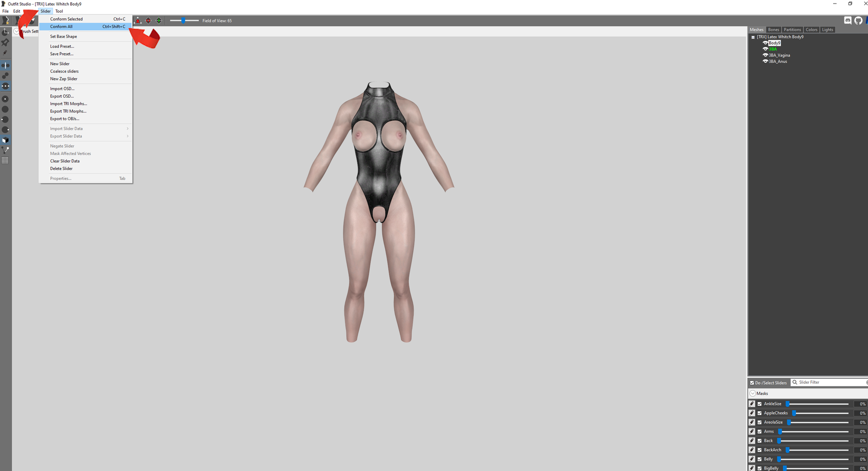Choose Save Preset... menu entry

coord(85,54)
